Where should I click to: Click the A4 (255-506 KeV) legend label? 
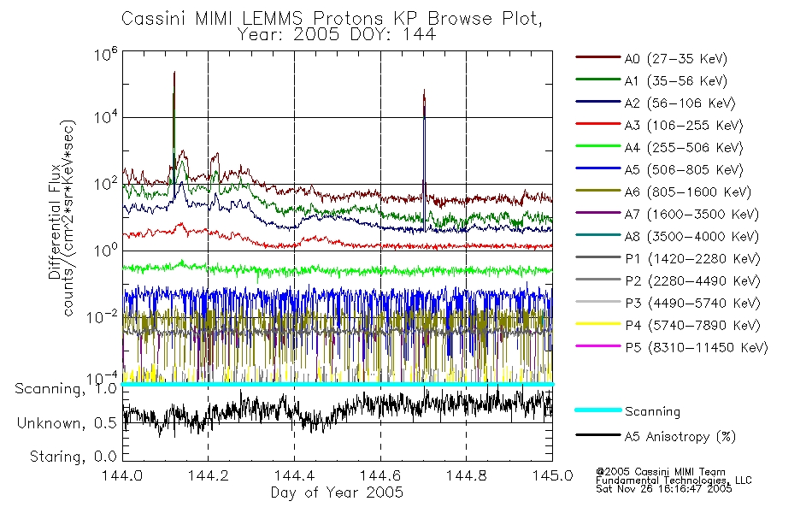[x=684, y=148]
